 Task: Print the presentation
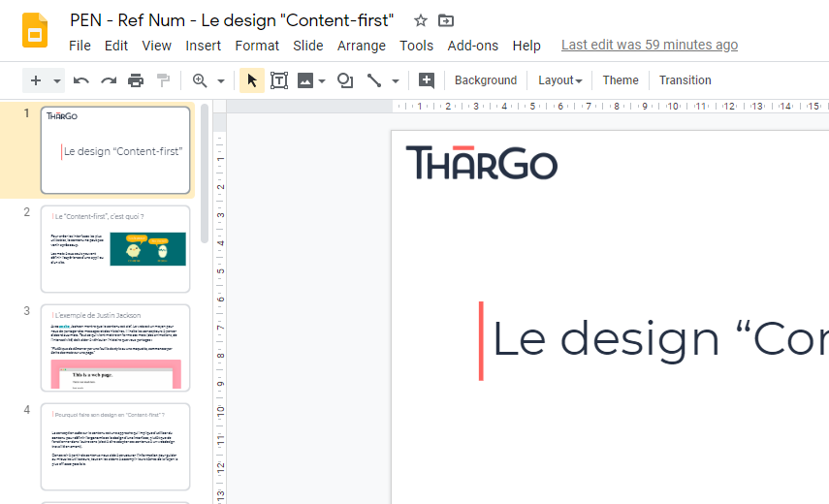pos(136,80)
